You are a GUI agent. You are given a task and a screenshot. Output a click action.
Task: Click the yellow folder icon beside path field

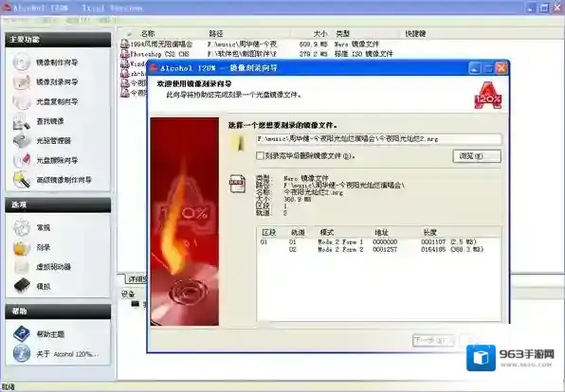pos(238,143)
